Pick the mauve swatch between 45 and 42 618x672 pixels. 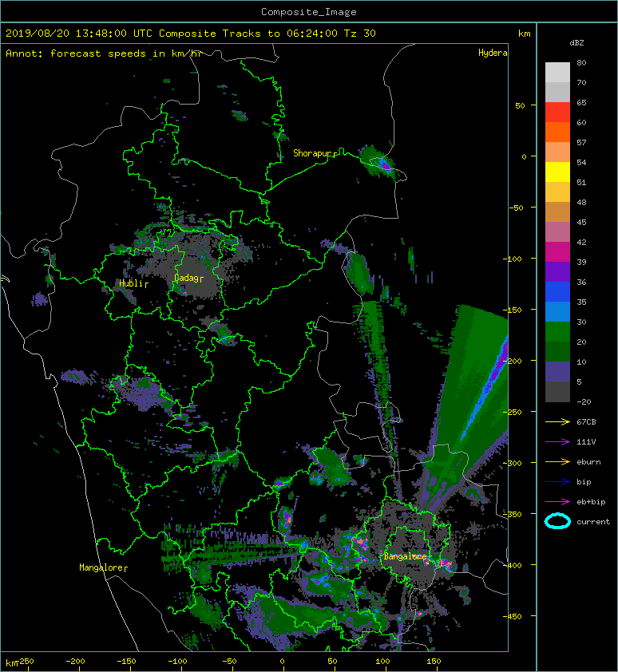tap(557, 232)
